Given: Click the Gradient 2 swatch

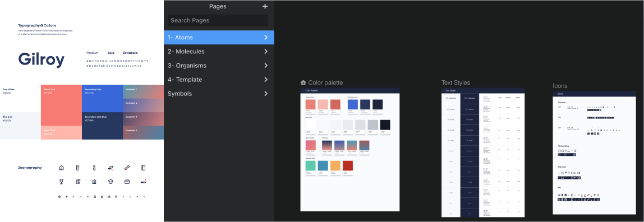Looking at the screenshot, I should click(144, 132).
